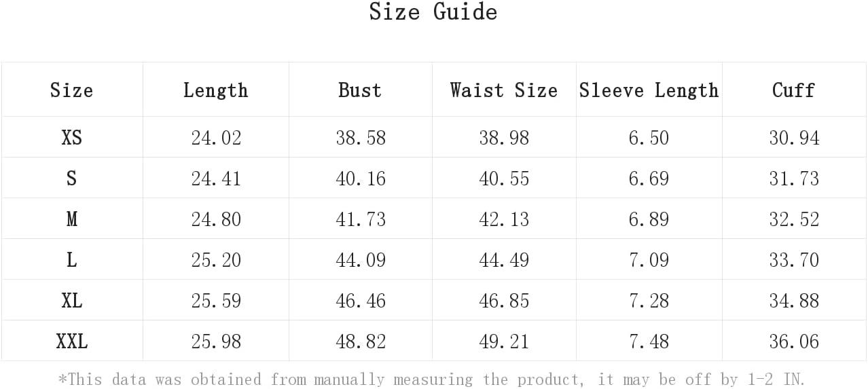
Task: Select the M bust value 41.73
Action: (361, 219)
